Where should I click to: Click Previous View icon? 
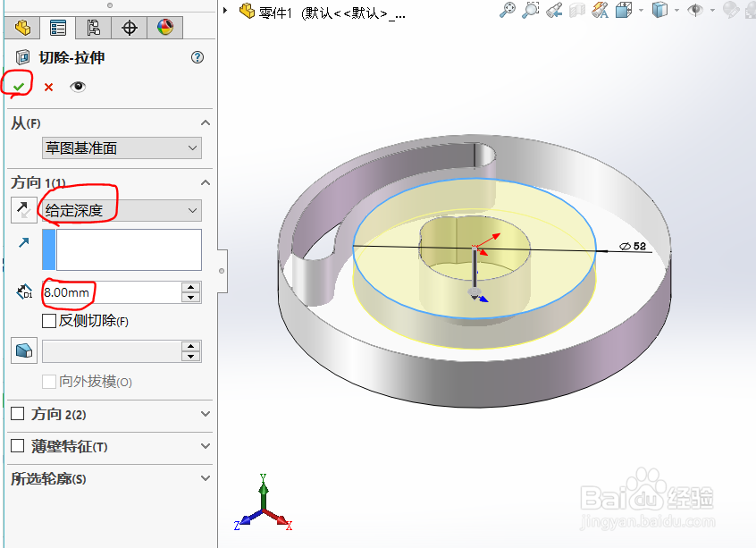tap(554, 10)
